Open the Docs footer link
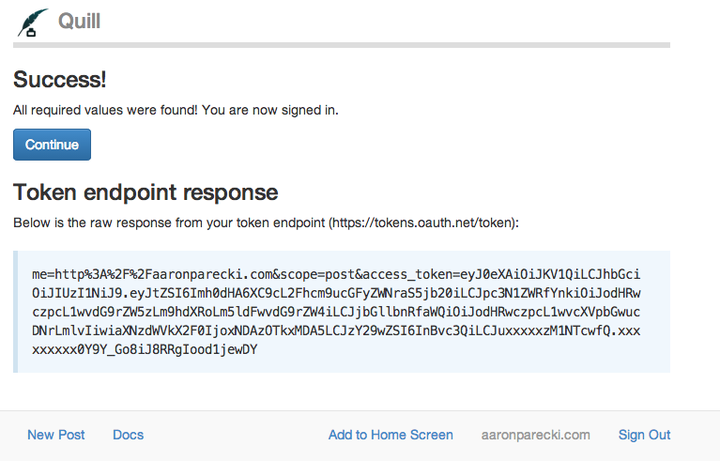The width and height of the screenshot is (720, 461). point(128,434)
